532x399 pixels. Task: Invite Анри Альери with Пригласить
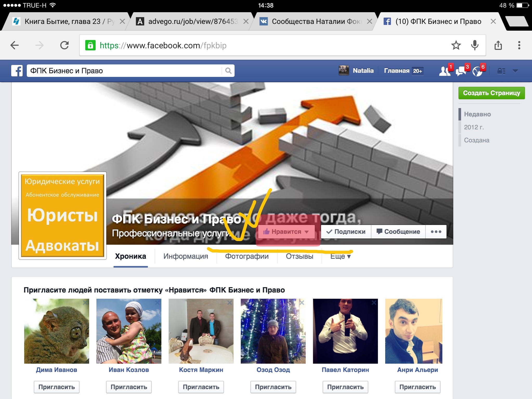coord(418,387)
